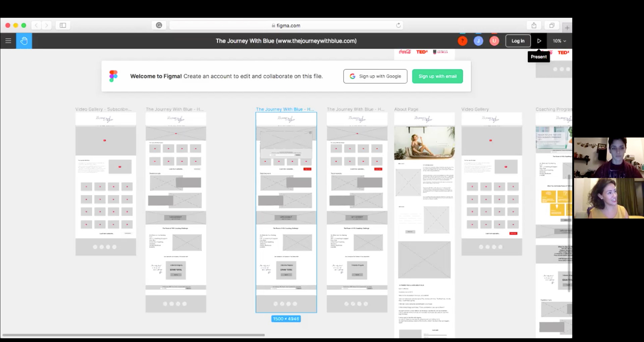Select the Video Gallery - Subscribe frame label
This screenshot has width=644, height=342.
(x=103, y=109)
